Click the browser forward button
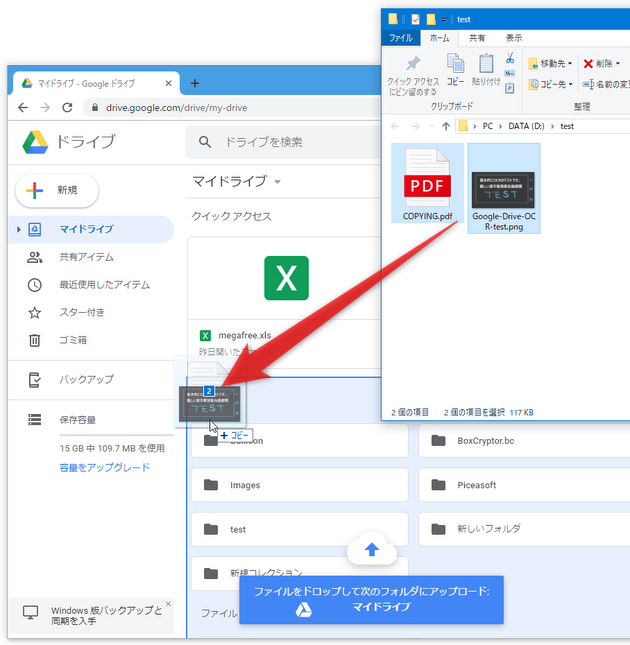Screen dimensions: 630x645 coord(45,108)
